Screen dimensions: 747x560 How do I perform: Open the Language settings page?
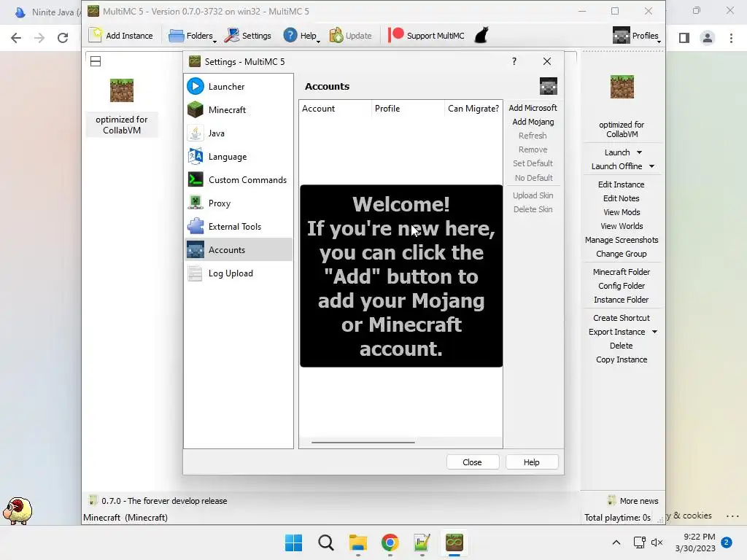239,157
